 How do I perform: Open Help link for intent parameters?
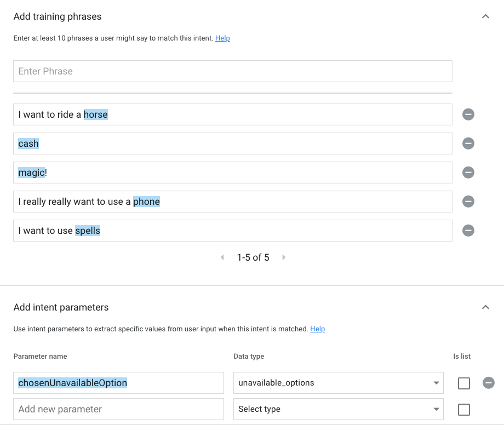pos(317,329)
